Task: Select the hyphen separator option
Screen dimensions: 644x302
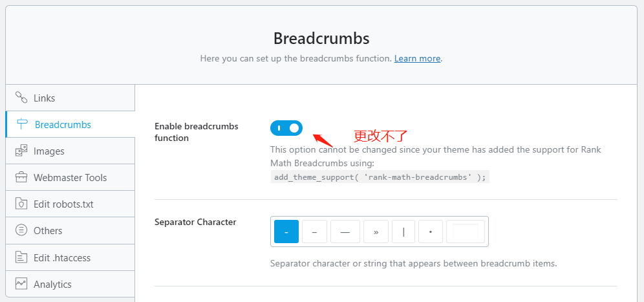Action: (286, 232)
